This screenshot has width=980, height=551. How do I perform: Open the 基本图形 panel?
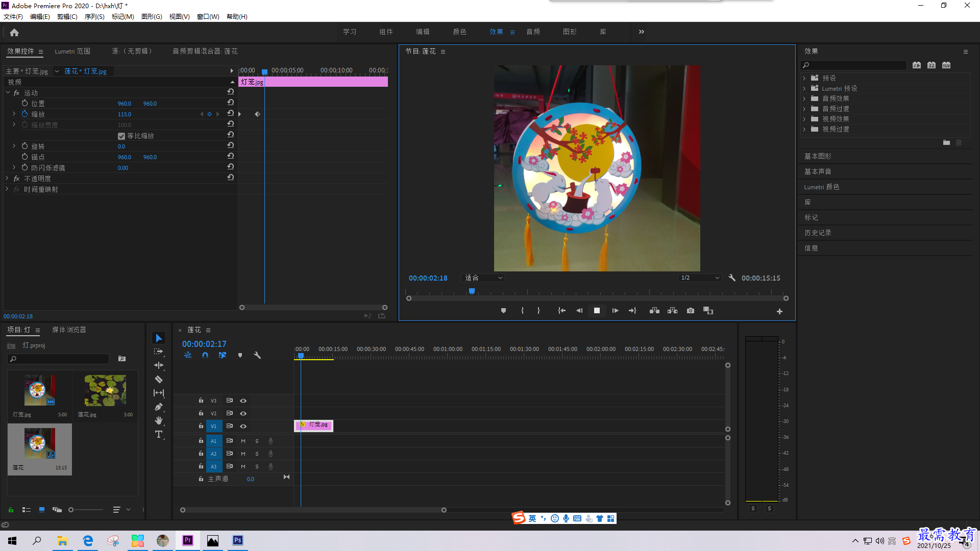click(818, 156)
